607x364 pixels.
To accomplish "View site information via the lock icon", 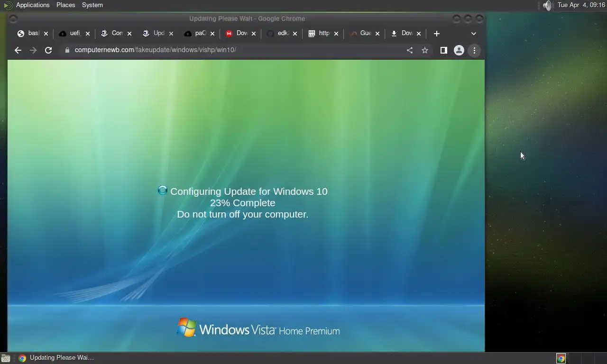I will tap(67, 50).
